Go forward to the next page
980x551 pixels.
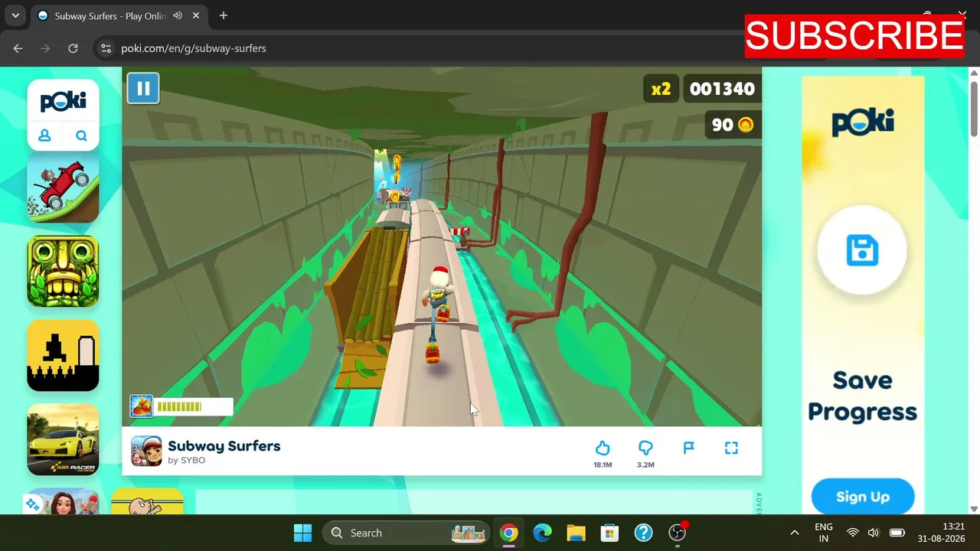click(x=45, y=48)
